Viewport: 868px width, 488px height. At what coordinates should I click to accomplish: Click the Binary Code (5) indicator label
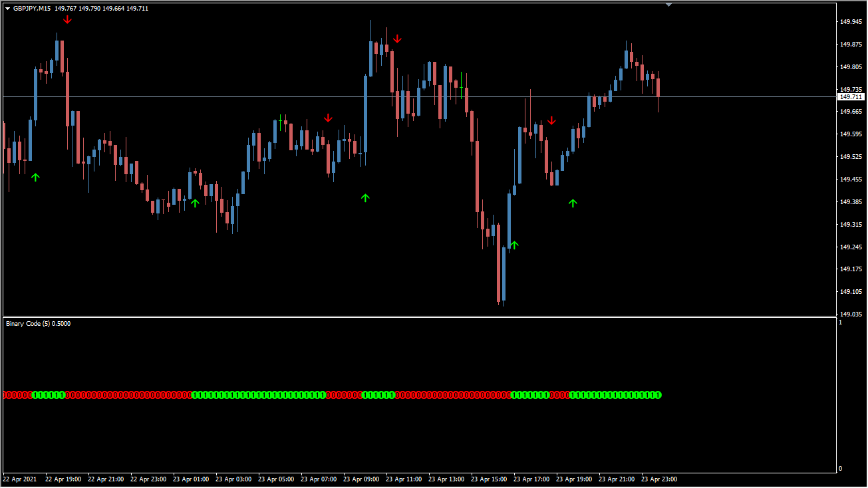[x=38, y=324]
